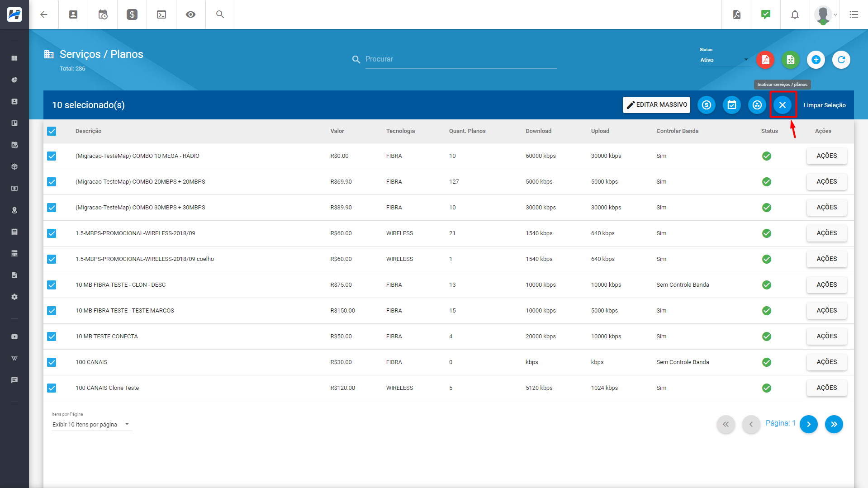Click the green checkmark chat icon

pos(766,14)
